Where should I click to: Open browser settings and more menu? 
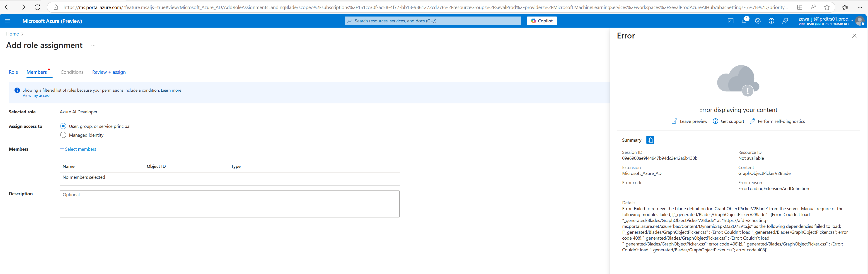(860, 7)
